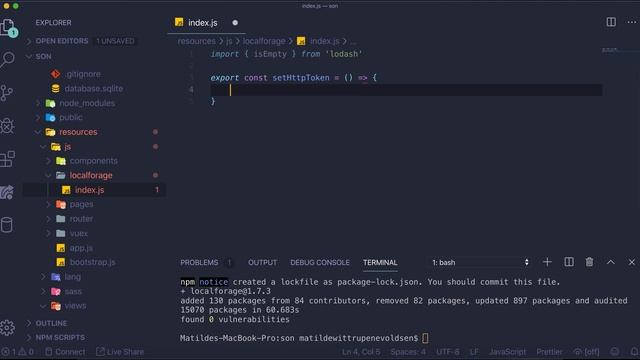The width and height of the screenshot is (640, 360).
Task: Open the Manage gear settings
Action: pyautogui.click(x=7, y=327)
